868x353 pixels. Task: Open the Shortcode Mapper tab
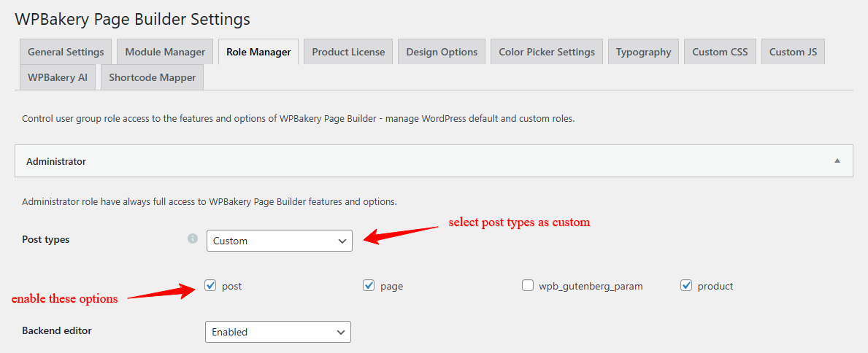click(x=152, y=77)
